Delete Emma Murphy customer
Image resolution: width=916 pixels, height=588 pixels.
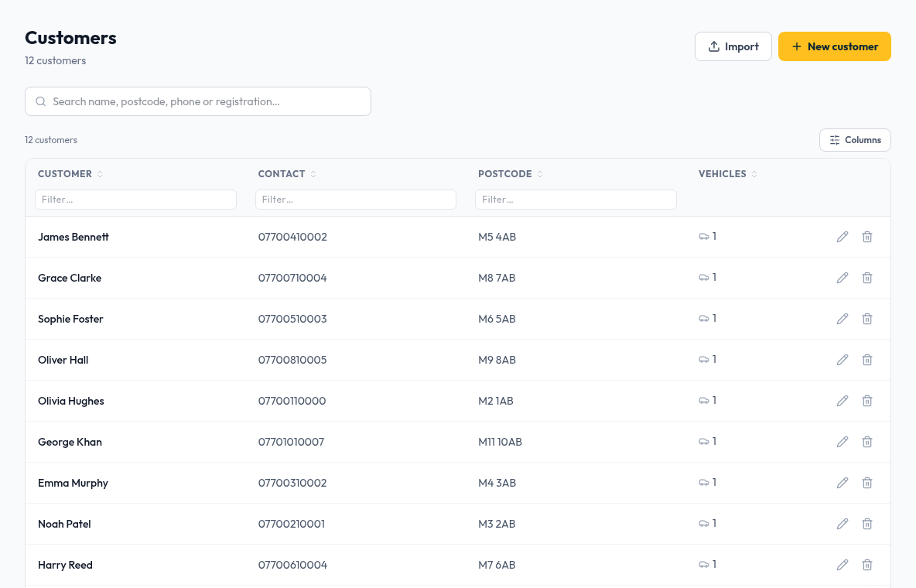(867, 482)
